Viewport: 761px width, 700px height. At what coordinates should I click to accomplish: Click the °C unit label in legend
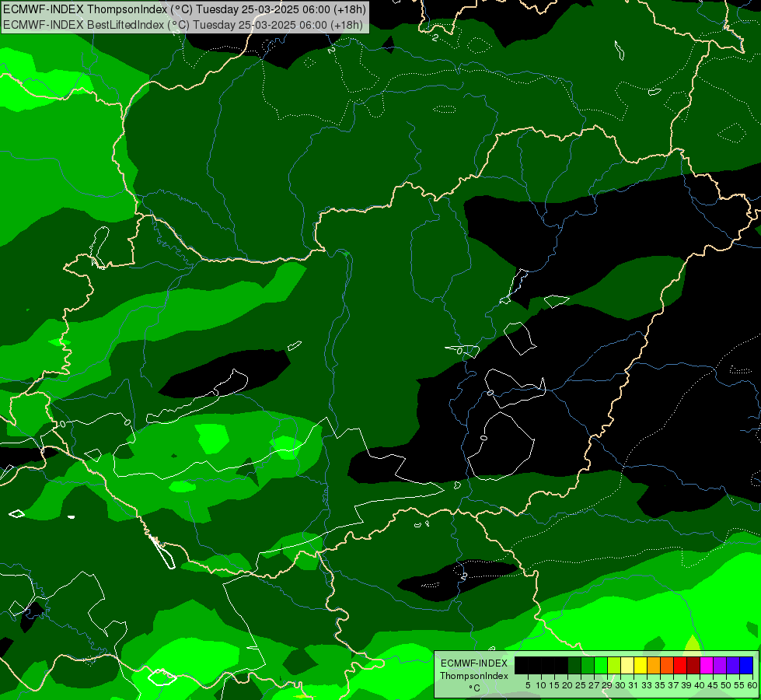474,688
